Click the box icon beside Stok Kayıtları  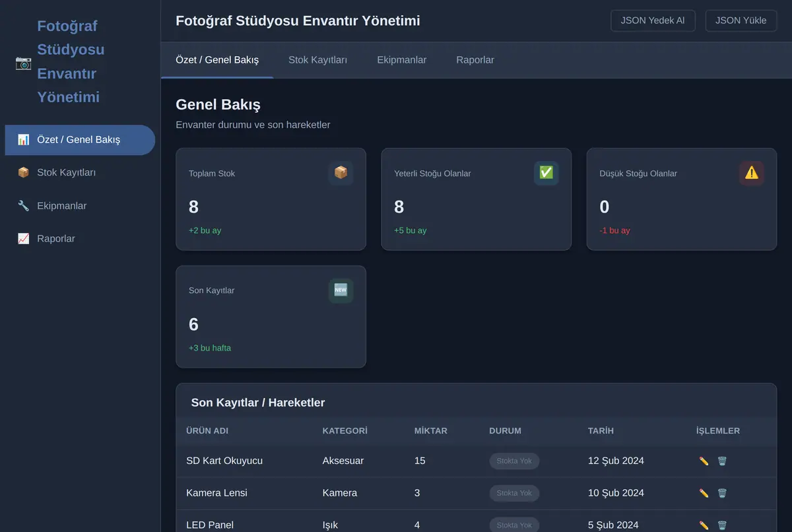(x=24, y=172)
